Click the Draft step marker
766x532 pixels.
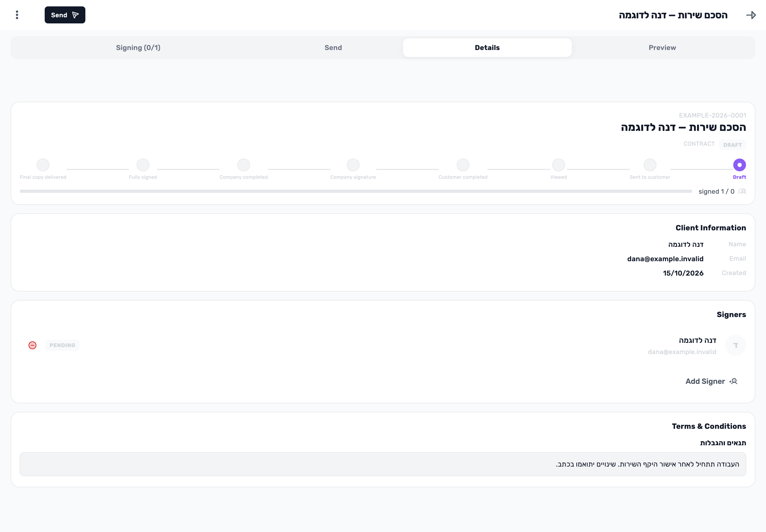click(739, 165)
